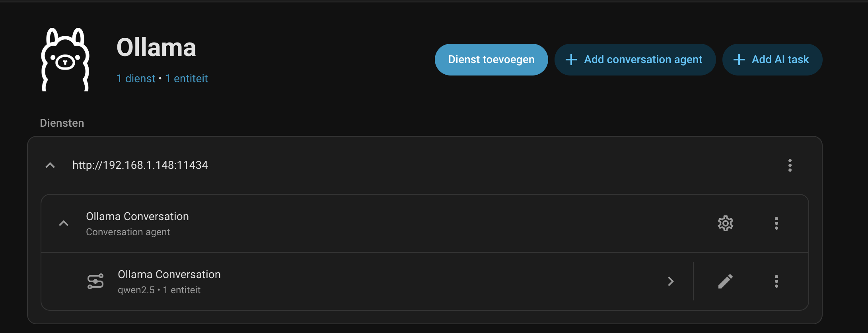The width and height of the screenshot is (868, 333).
Task: Click the Ollama llama logo
Action: click(x=65, y=60)
